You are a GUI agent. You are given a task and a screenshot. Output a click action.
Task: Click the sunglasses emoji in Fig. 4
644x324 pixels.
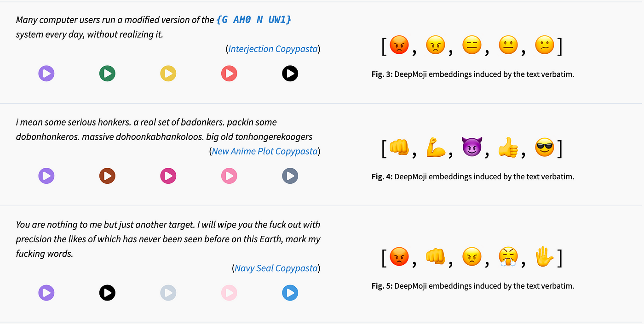pos(545,148)
